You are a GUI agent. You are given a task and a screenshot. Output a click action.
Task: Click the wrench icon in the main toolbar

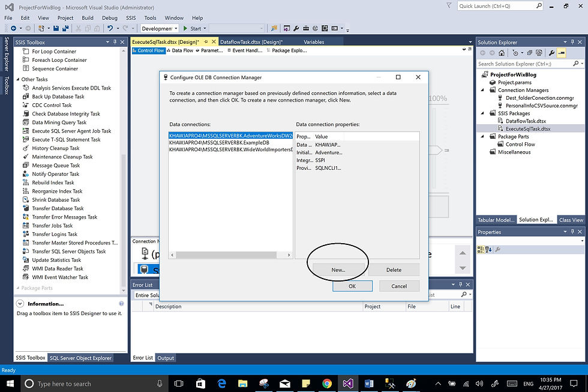(x=296, y=28)
